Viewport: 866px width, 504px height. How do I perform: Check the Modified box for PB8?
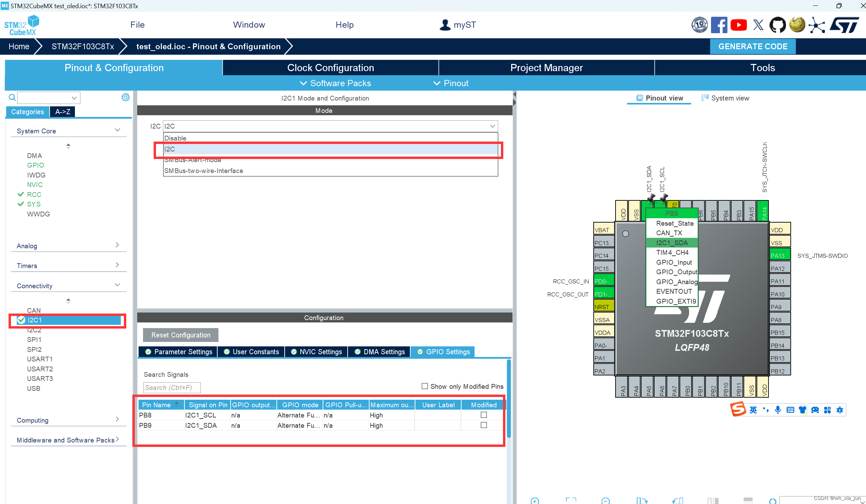tap(483, 415)
